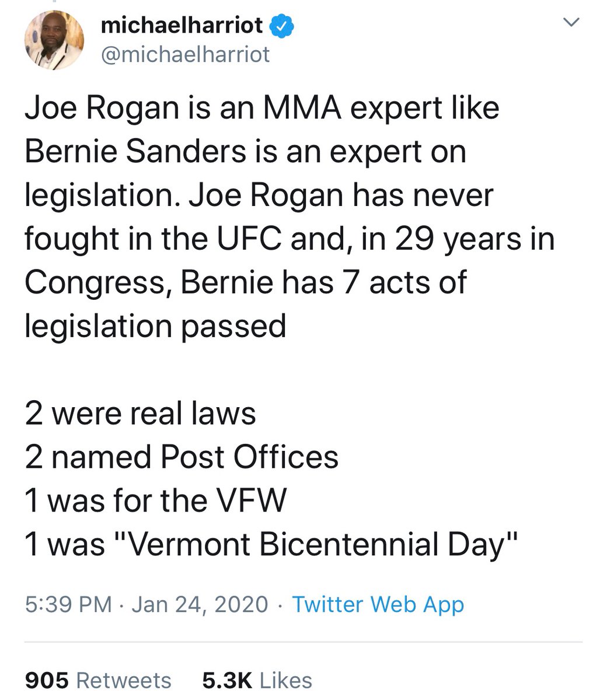View the 5.3K Likes list
607x700 pixels.
(285, 680)
